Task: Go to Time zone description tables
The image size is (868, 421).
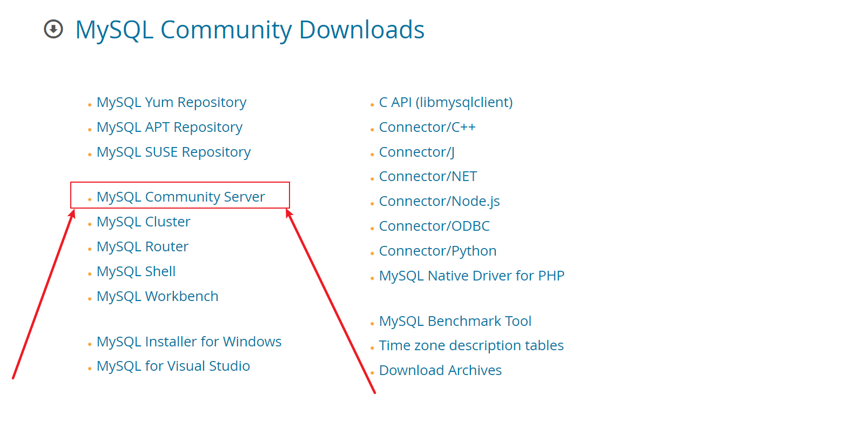Action: pyautogui.click(x=471, y=345)
